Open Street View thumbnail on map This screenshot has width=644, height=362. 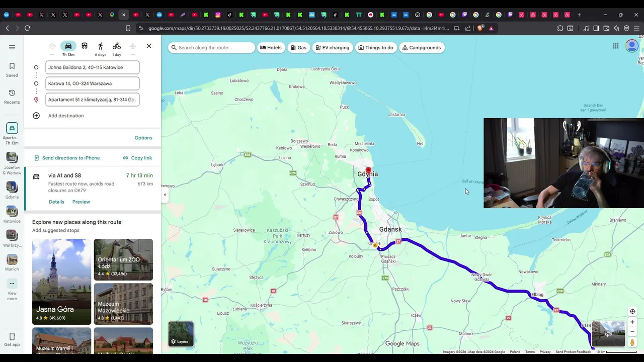coord(608,334)
